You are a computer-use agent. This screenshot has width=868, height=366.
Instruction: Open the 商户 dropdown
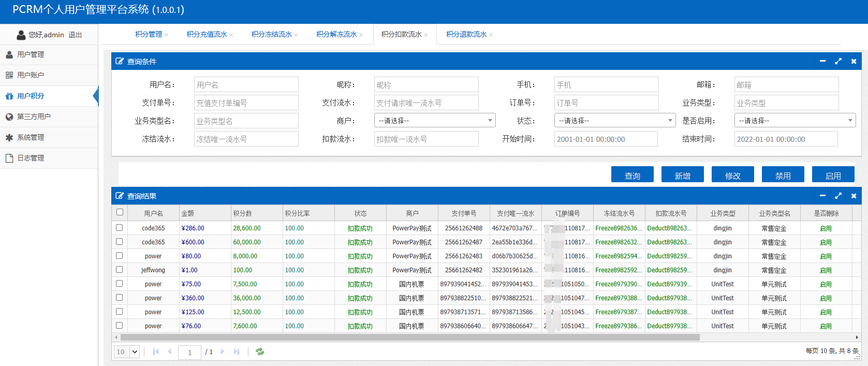(x=434, y=121)
